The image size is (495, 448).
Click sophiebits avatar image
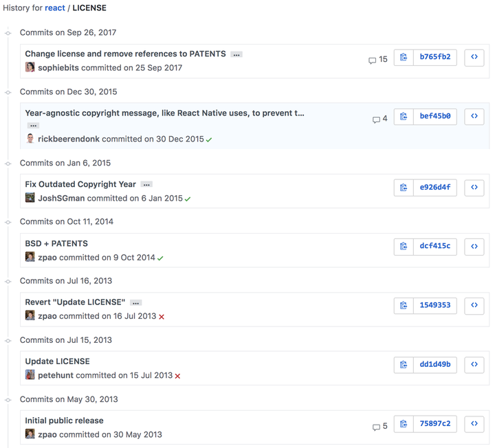[x=30, y=67]
